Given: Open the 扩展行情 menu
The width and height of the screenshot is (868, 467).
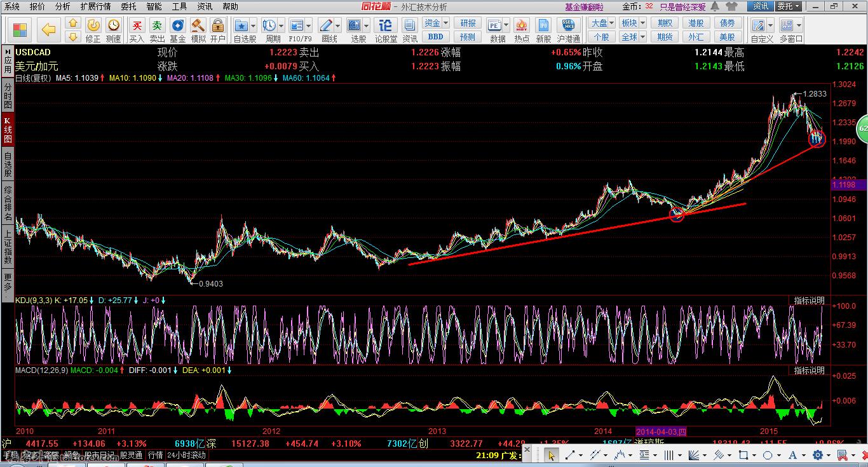Looking at the screenshot, I should 95,6.
